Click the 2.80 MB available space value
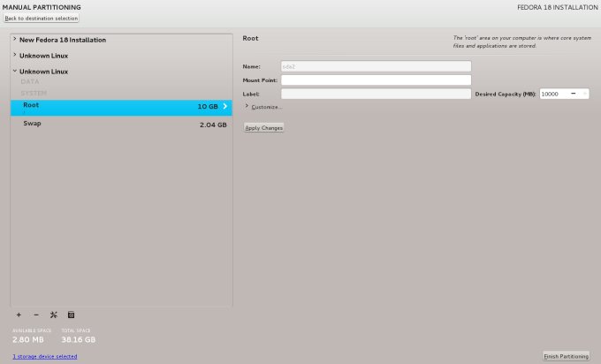Screen dimensions: 601x364 click(x=28, y=339)
